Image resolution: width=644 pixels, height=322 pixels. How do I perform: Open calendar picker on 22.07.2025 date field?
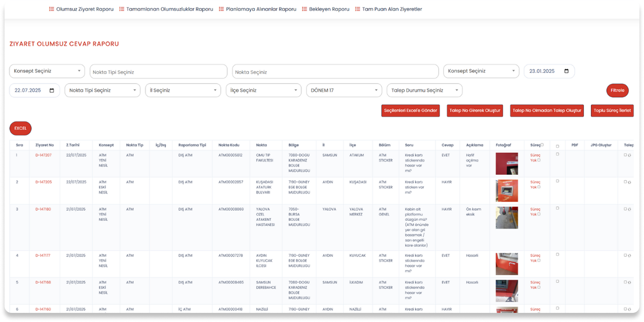tap(51, 90)
